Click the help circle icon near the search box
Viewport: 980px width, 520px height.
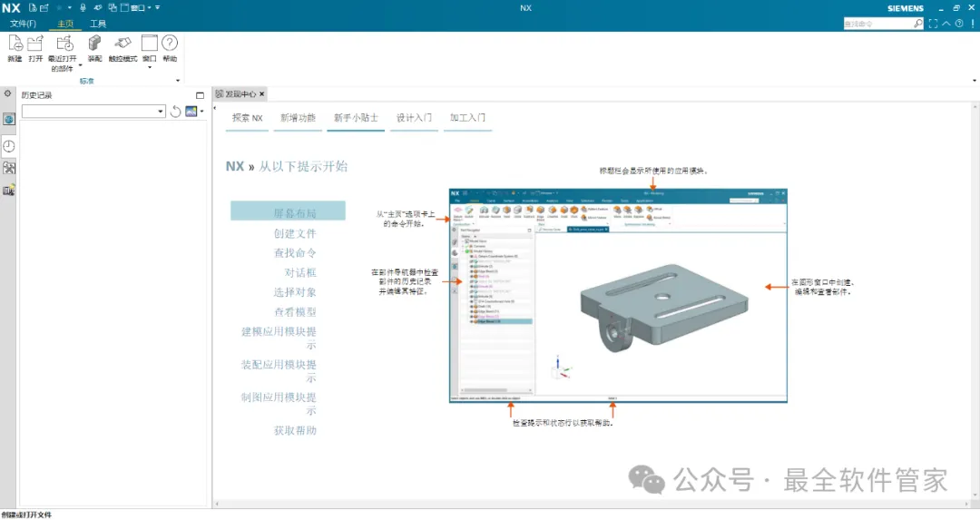(959, 24)
